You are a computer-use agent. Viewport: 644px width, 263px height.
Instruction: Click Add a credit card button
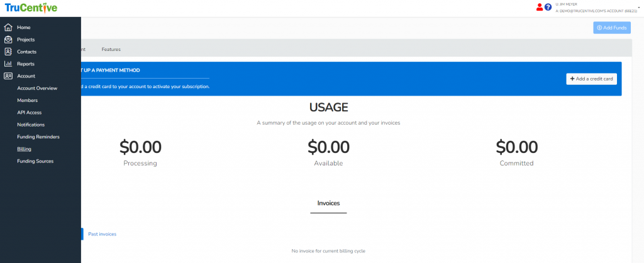click(x=591, y=79)
